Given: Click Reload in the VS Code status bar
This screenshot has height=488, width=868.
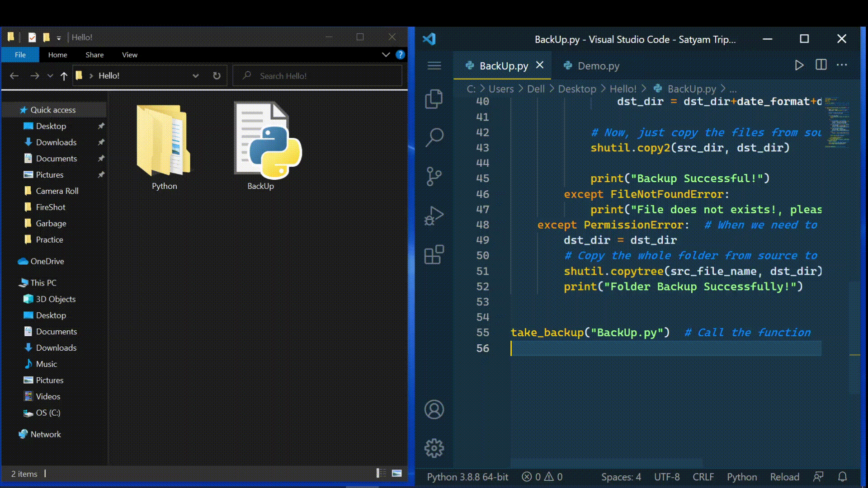Looking at the screenshot, I should [x=785, y=477].
